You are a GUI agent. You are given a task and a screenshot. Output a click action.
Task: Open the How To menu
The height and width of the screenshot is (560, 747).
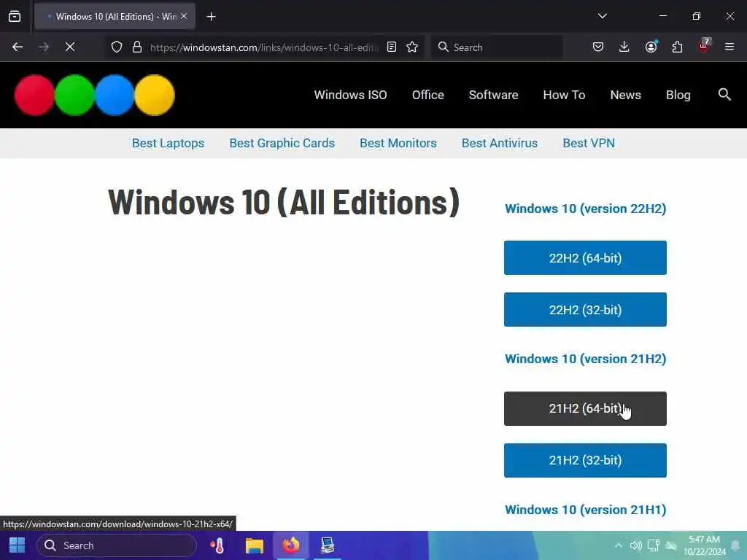564,95
